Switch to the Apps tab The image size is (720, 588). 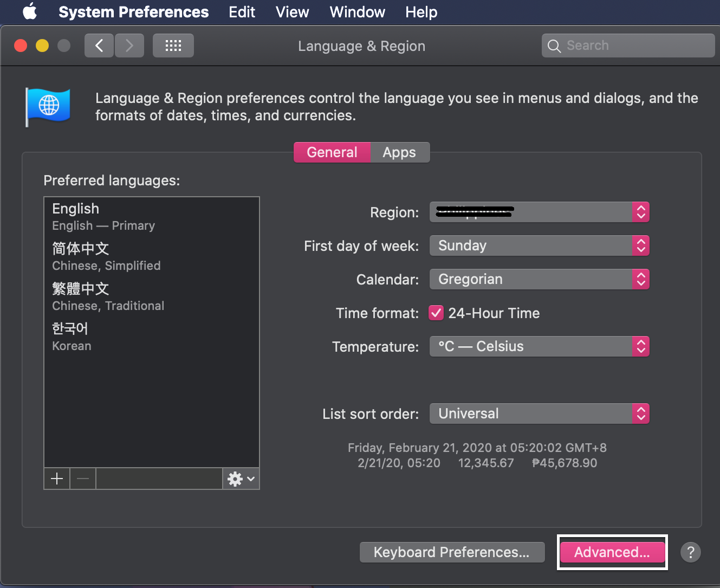pyautogui.click(x=399, y=152)
